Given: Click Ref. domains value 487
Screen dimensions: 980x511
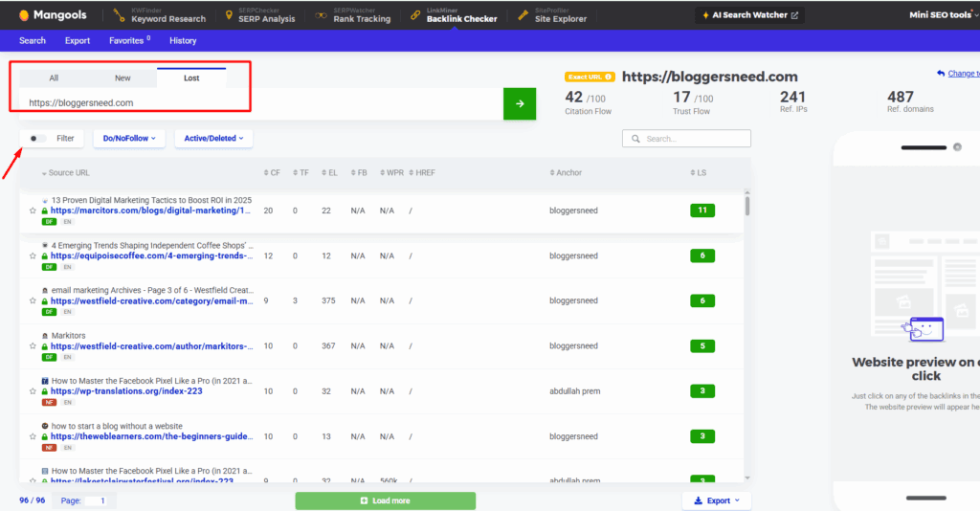Looking at the screenshot, I should [x=900, y=97].
